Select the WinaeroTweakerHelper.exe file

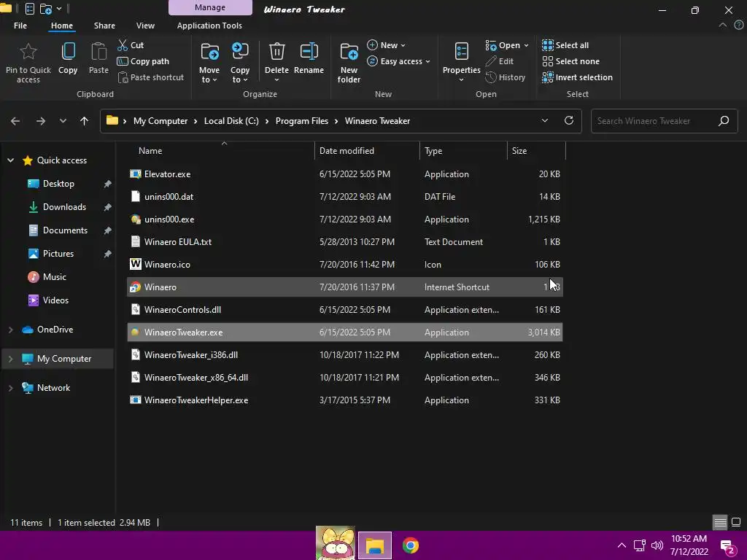click(x=345, y=400)
